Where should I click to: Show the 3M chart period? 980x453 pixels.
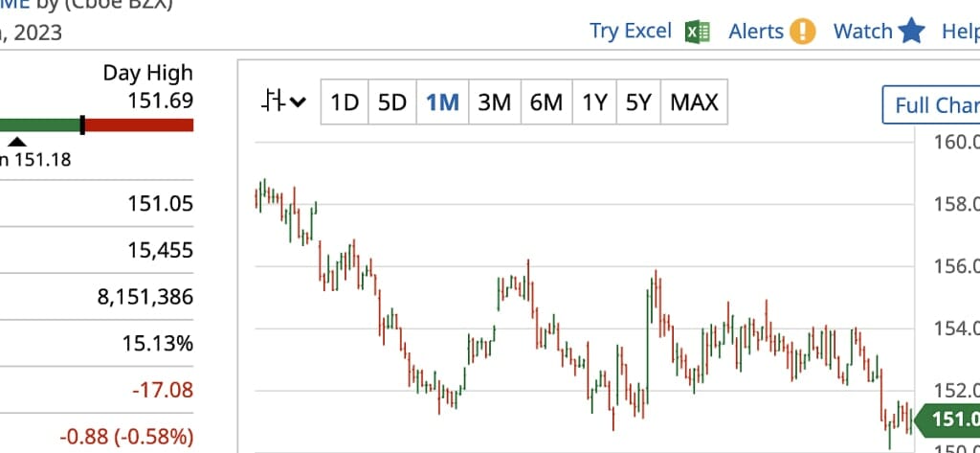[x=494, y=102]
